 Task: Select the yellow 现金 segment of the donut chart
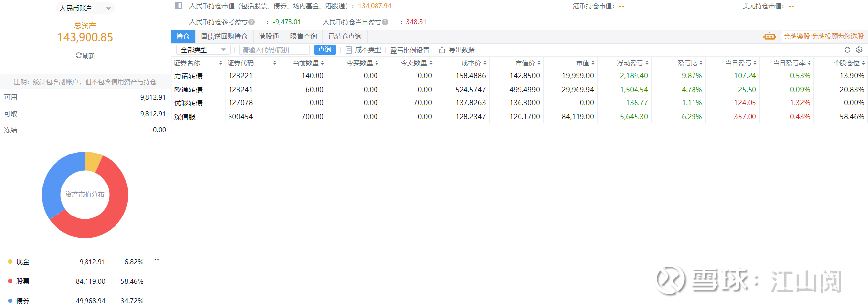coord(92,161)
